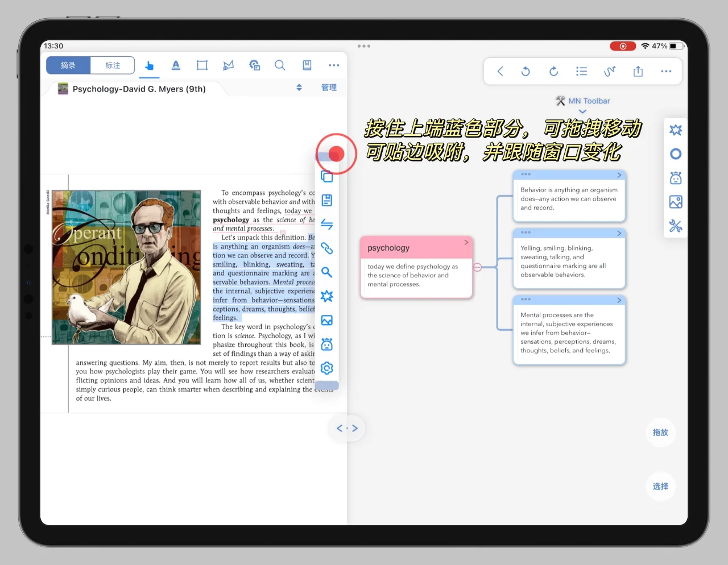728x565 pixels.
Task: Select the 'Mental processes are the internal' card
Action: coord(569,330)
